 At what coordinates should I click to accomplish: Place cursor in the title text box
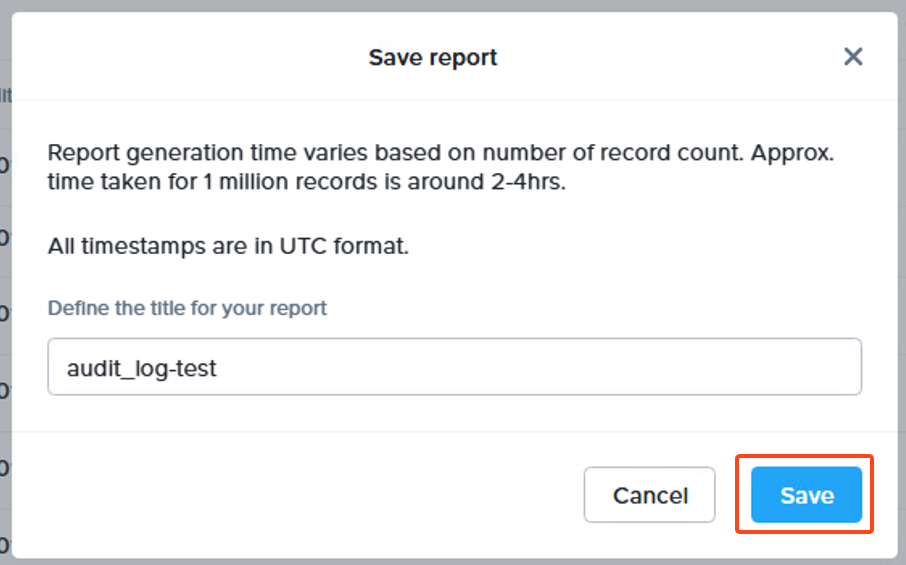point(454,367)
